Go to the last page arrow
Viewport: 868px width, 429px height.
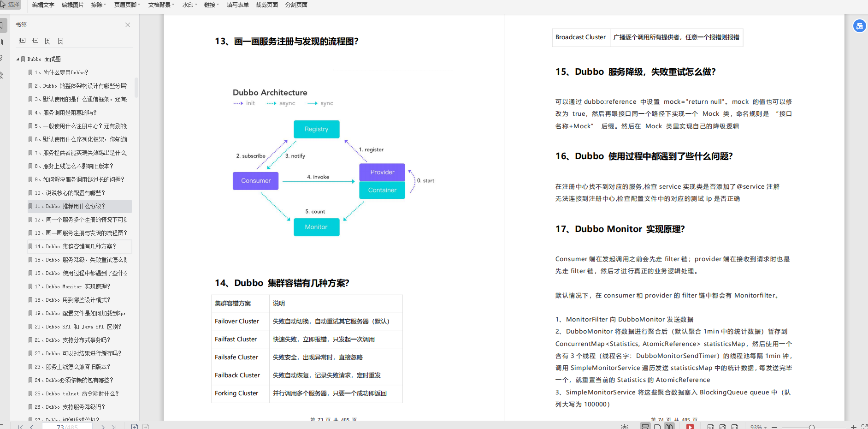(x=114, y=427)
